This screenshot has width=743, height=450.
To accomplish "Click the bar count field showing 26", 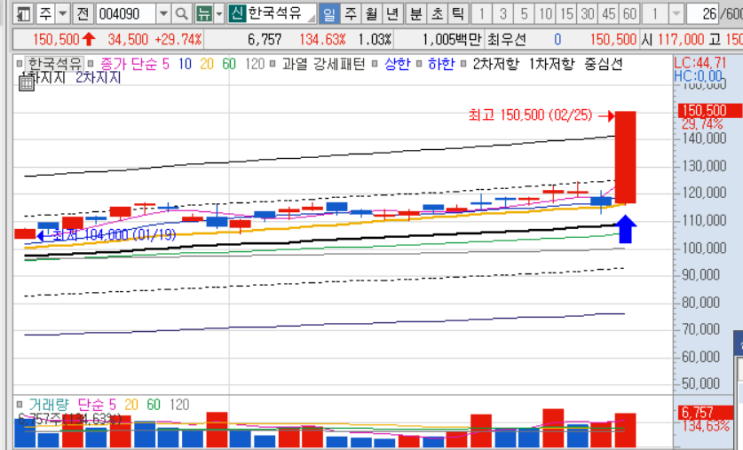I will point(703,14).
